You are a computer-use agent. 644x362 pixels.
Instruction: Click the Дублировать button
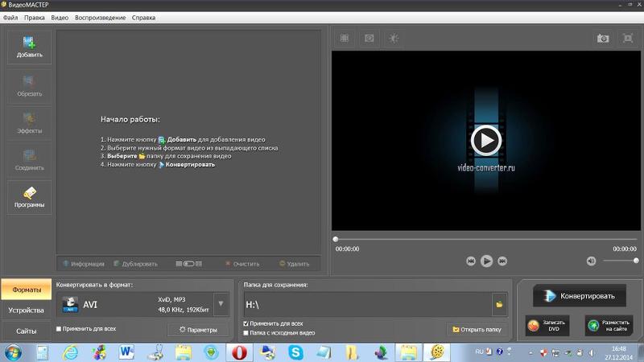tap(135, 264)
